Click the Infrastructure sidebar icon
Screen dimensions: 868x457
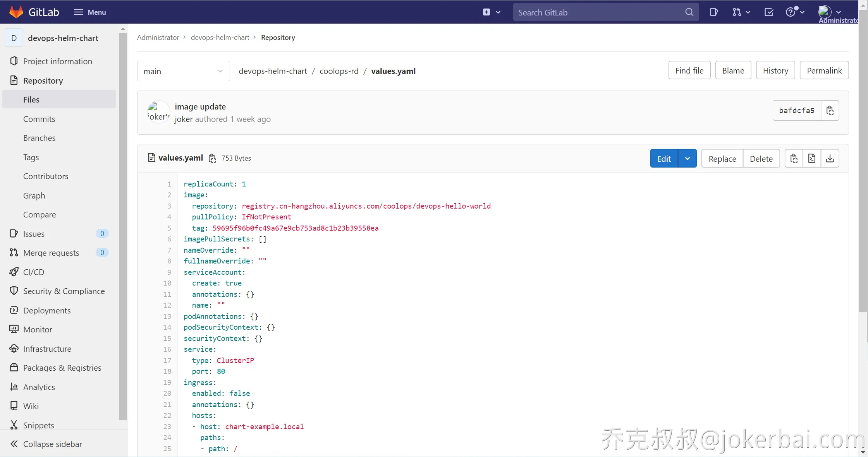pos(14,349)
